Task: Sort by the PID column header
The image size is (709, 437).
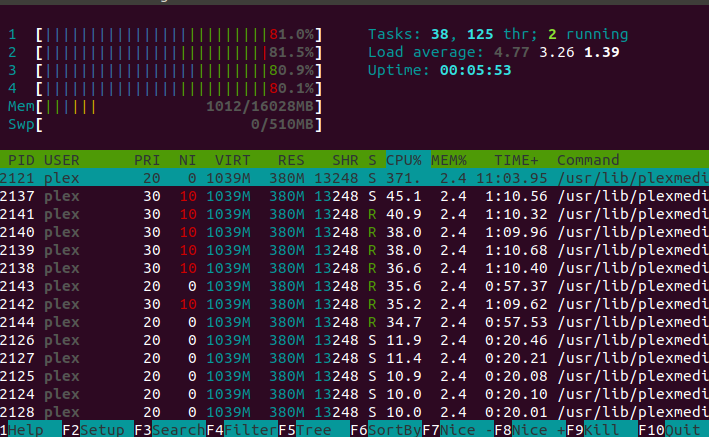Action: [x=21, y=160]
